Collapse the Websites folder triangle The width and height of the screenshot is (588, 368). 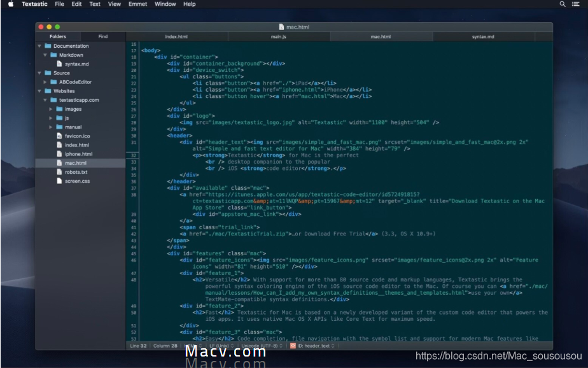[39, 91]
